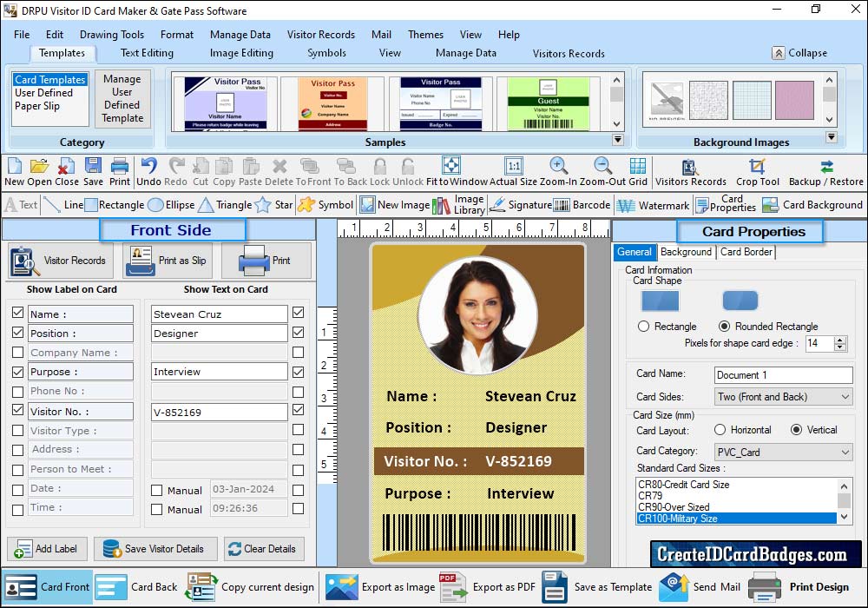Click the Print as Slip button

coord(168,261)
